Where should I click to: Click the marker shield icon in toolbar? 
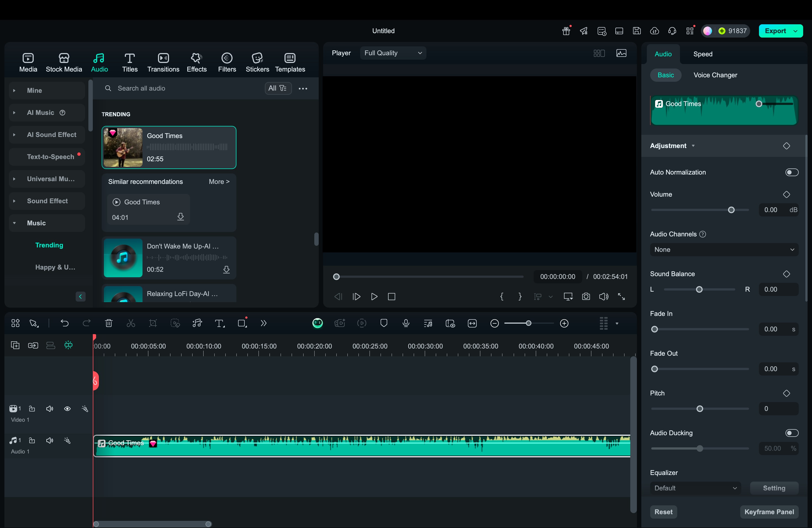pyautogui.click(x=384, y=323)
